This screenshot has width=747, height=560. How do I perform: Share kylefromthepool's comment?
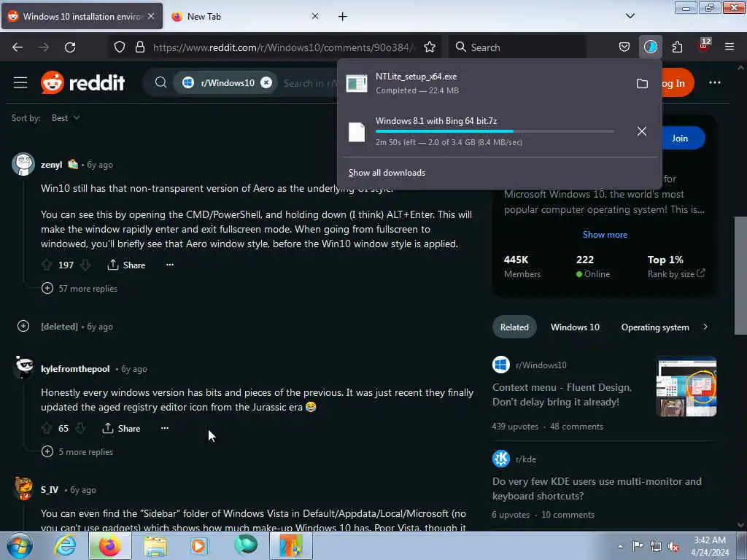(122, 428)
